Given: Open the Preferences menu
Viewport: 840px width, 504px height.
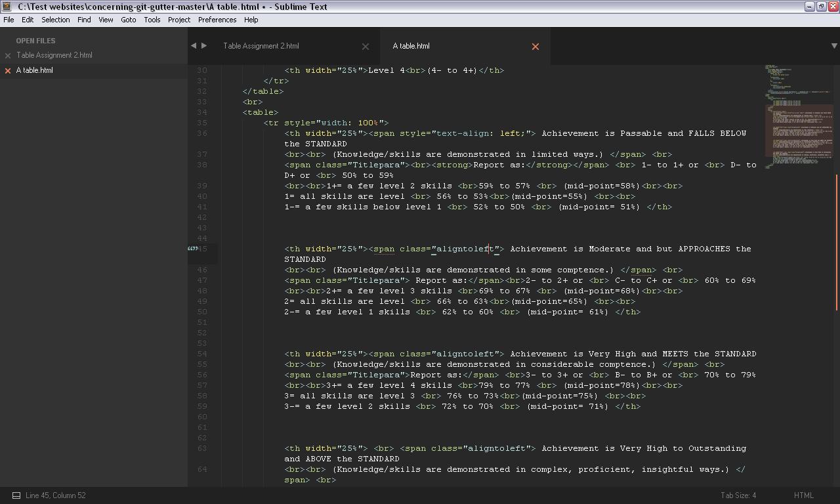Looking at the screenshot, I should coord(217,20).
